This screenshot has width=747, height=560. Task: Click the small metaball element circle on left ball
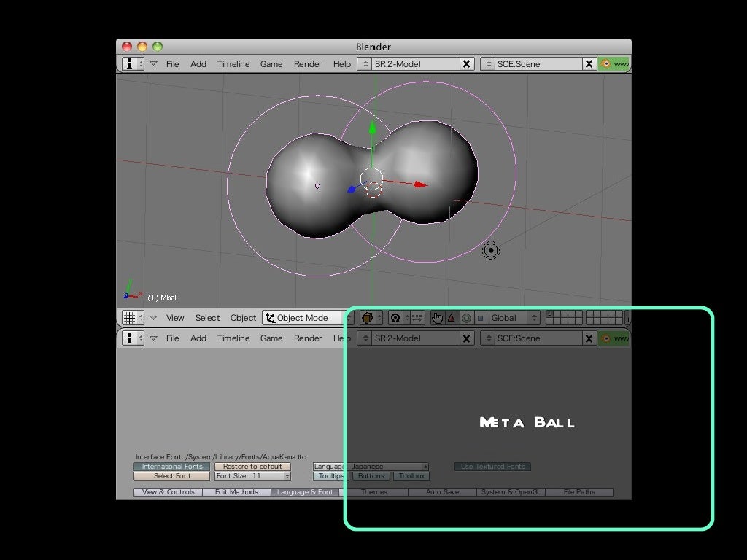click(x=318, y=186)
